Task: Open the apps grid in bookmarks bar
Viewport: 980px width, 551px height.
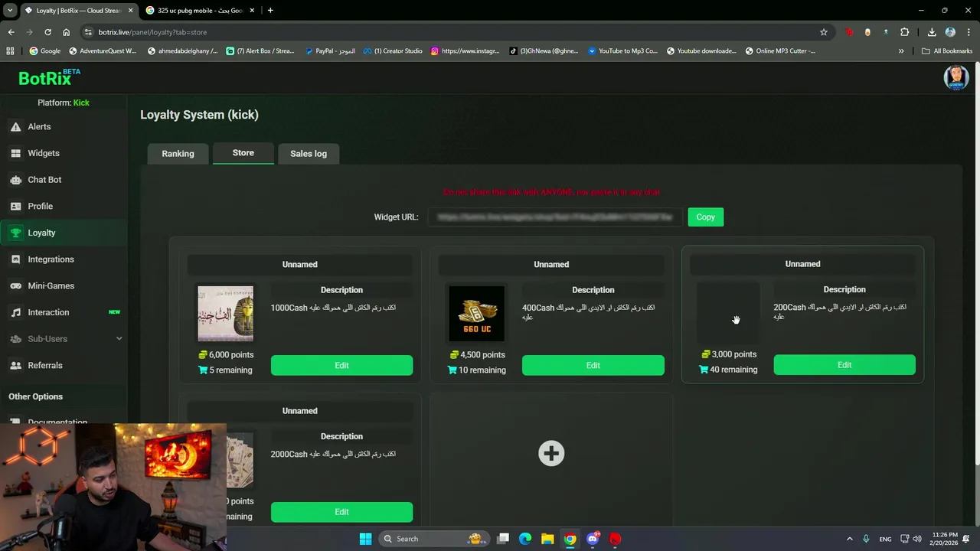Action: [10, 51]
